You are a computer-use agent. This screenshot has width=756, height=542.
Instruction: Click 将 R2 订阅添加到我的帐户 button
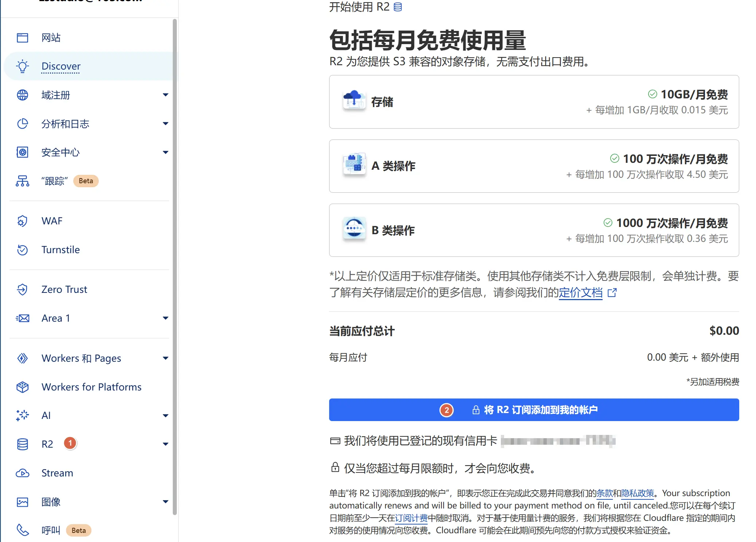coord(534,410)
